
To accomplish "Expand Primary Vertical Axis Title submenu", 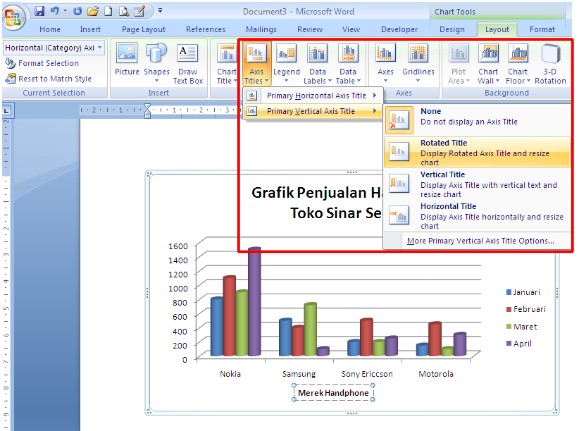I will point(312,111).
